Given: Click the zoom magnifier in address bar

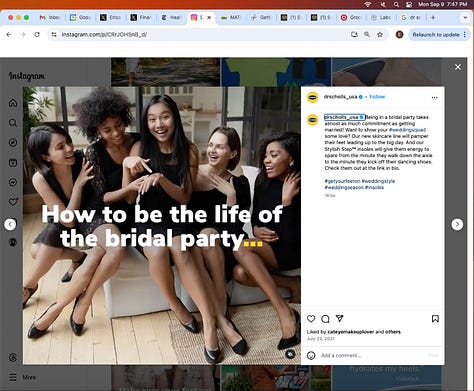Looking at the screenshot, I should click(x=367, y=34).
